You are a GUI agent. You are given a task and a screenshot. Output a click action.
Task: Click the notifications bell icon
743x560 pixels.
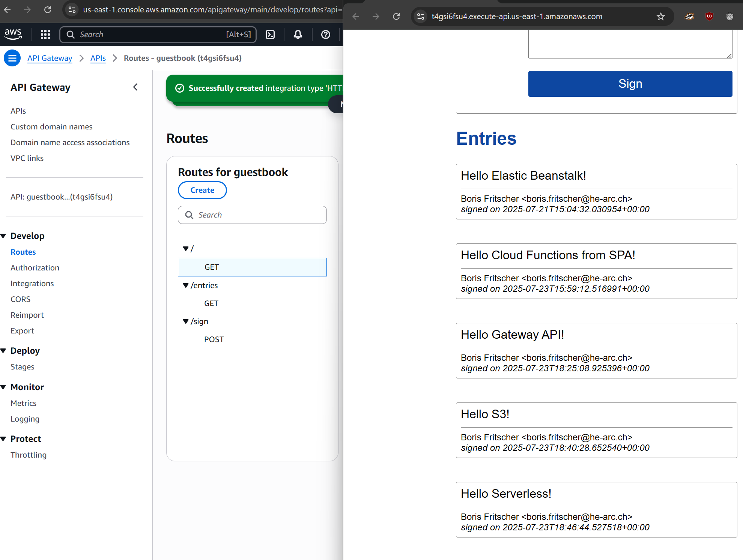pos(298,35)
